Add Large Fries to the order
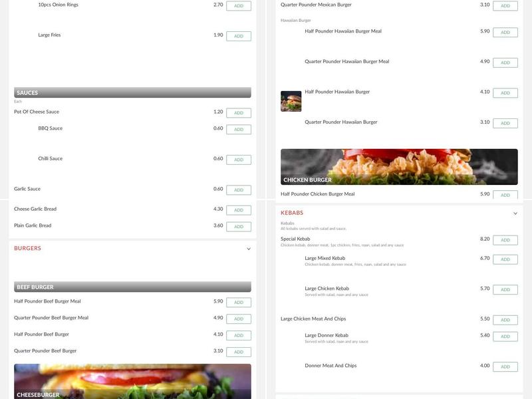This screenshot has height=399, width=532. (238, 35)
